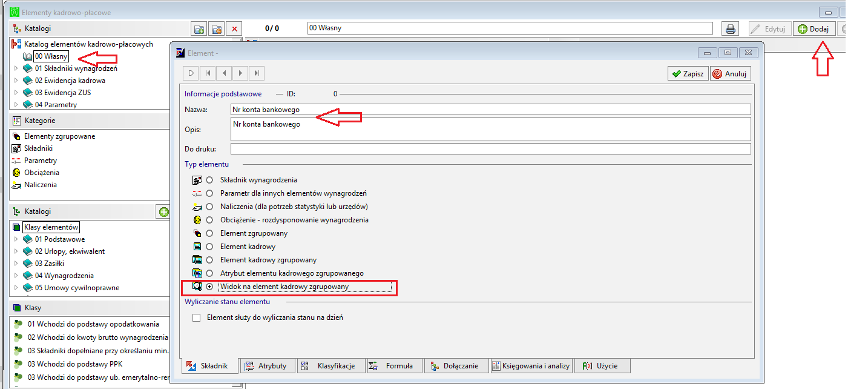
Task: Click the add catalog folder icon
Action: pyautogui.click(x=199, y=28)
